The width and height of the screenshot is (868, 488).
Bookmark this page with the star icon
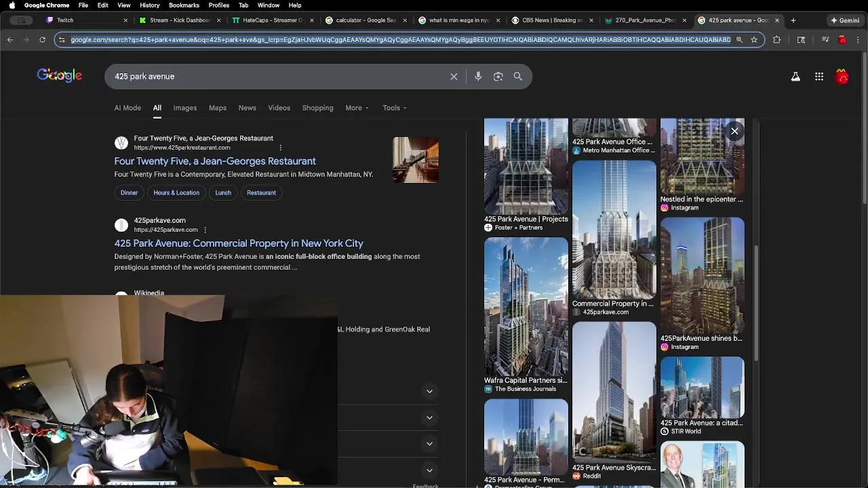coord(753,40)
